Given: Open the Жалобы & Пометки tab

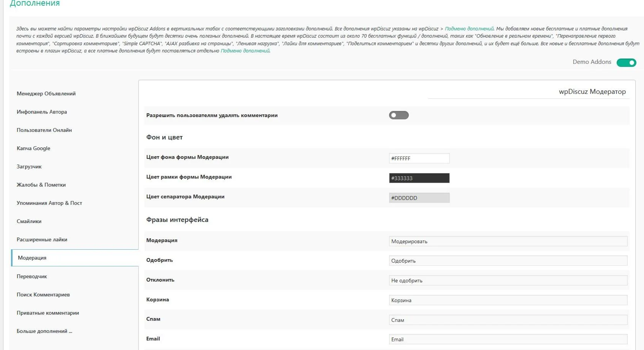Looking at the screenshot, I should [41, 185].
